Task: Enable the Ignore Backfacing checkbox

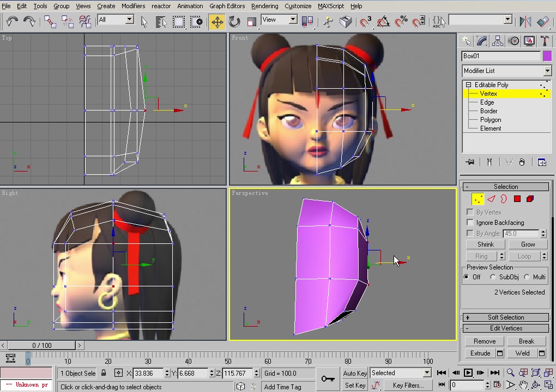Action: pyautogui.click(x=470, y=222)
